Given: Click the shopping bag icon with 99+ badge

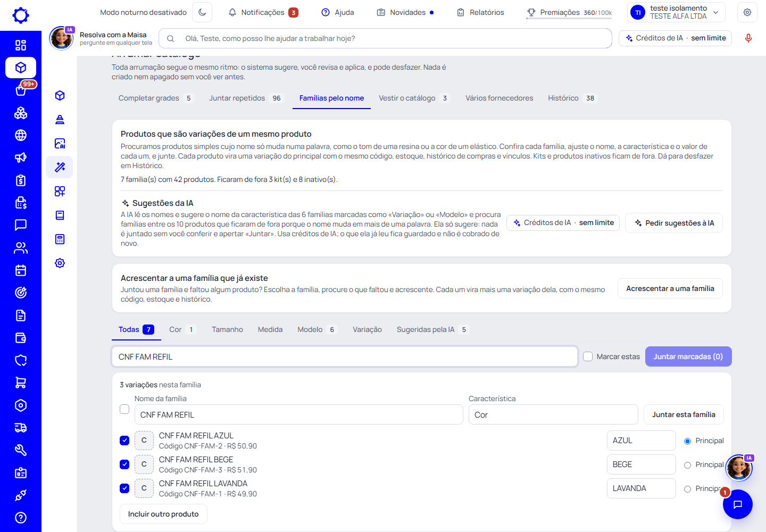Looking at the screenshot, I should pyautogui.click(x=21, y=90).
